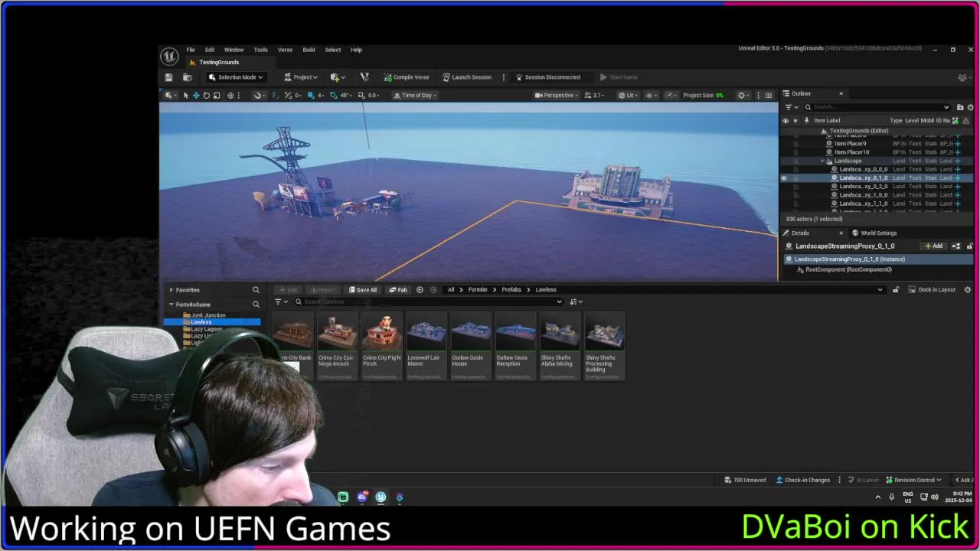Open the viewport Show eye menu

651,96
